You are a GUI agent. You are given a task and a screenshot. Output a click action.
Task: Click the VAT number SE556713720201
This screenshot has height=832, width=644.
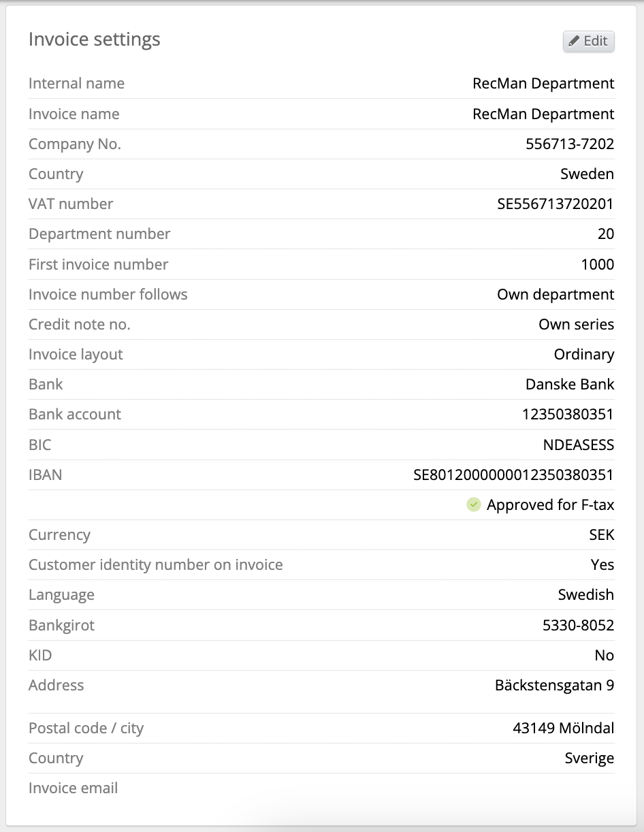[x=556, y=204]
